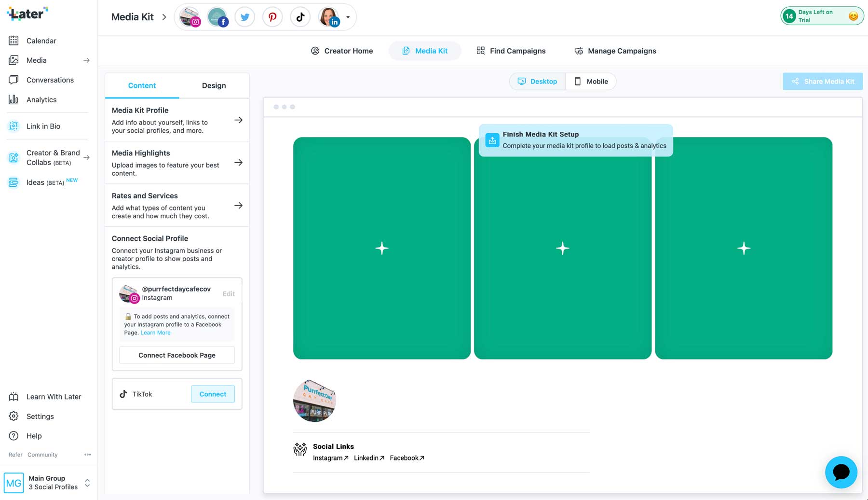Select the Pinterest profile icon
868x500 pixels.
click(x=272, y=16)
